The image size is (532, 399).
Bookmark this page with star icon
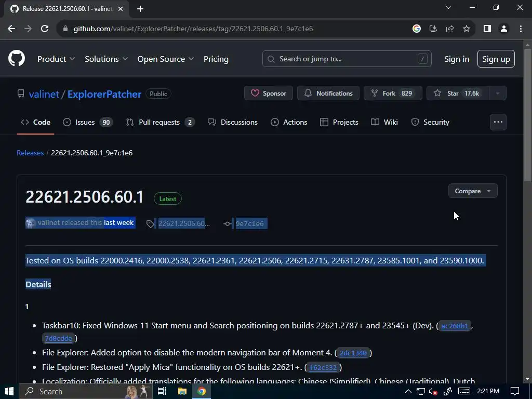tap(467, 29)
